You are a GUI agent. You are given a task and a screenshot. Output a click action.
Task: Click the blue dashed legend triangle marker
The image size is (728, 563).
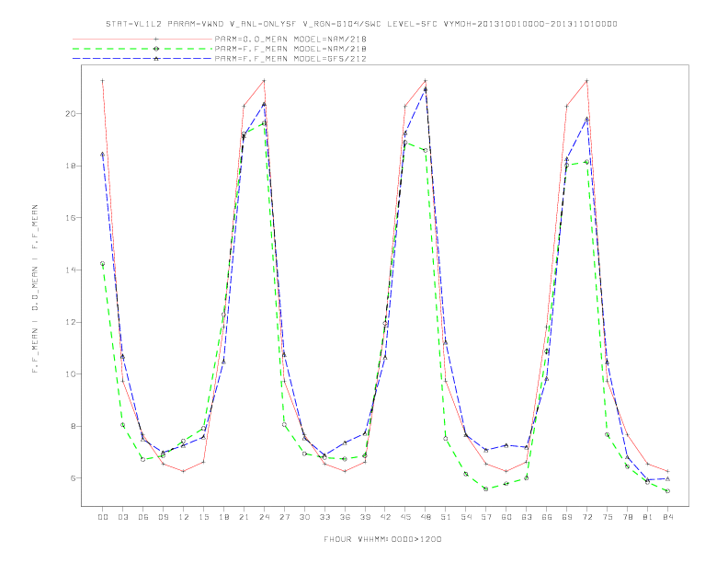point(156,59)
